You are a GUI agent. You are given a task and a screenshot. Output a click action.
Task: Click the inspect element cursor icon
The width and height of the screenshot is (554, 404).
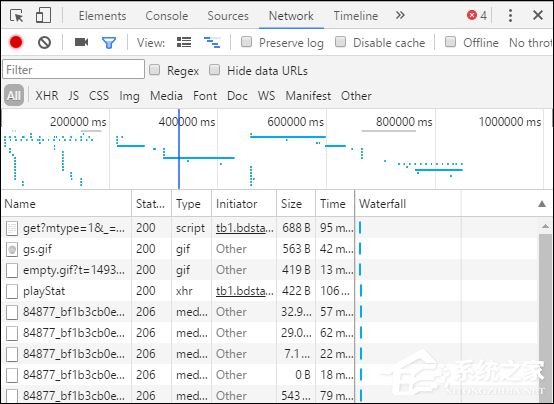point(16,16)
